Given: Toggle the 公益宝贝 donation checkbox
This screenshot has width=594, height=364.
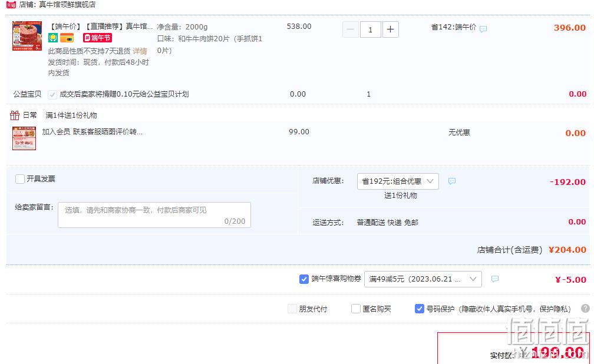Looking at the screenshot, I should (x=52, y=94).
